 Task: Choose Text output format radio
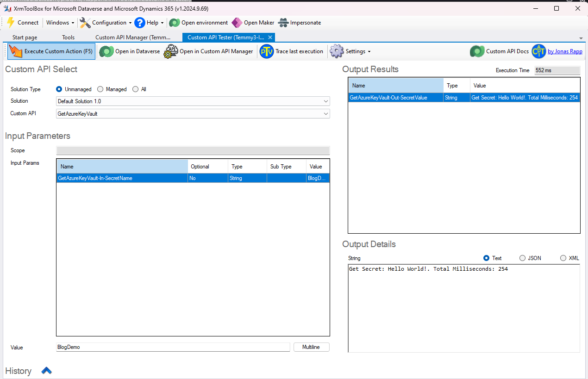[x=486, y=258]
